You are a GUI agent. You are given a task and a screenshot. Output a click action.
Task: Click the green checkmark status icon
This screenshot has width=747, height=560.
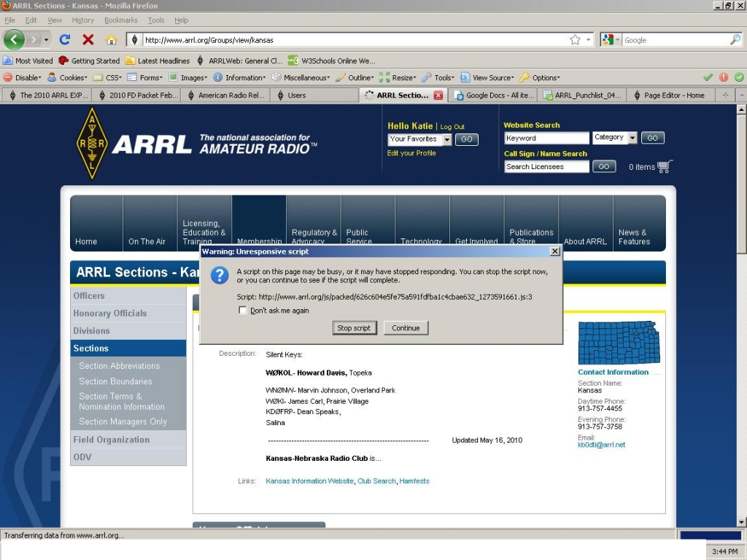708,77
